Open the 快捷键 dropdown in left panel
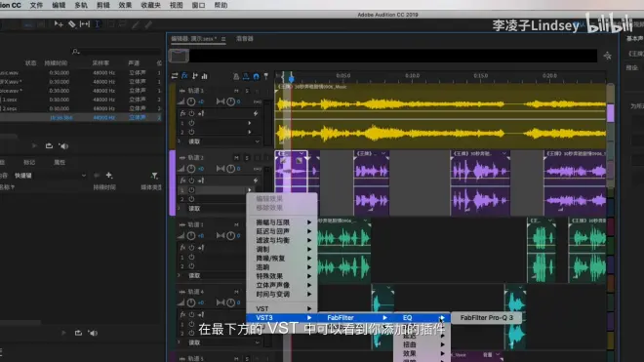The image size is (644, 362). pos(50,176)
